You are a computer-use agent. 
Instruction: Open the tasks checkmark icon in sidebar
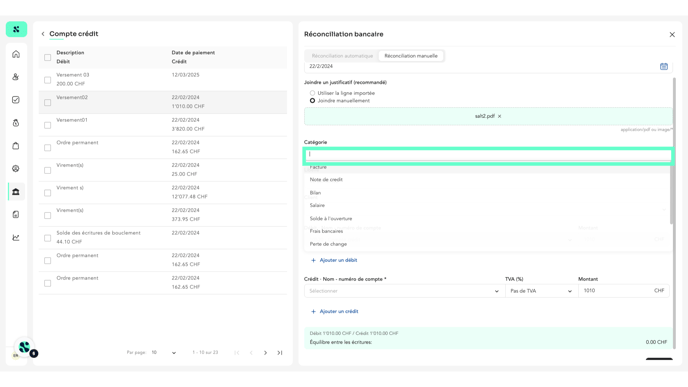(16, 100)
